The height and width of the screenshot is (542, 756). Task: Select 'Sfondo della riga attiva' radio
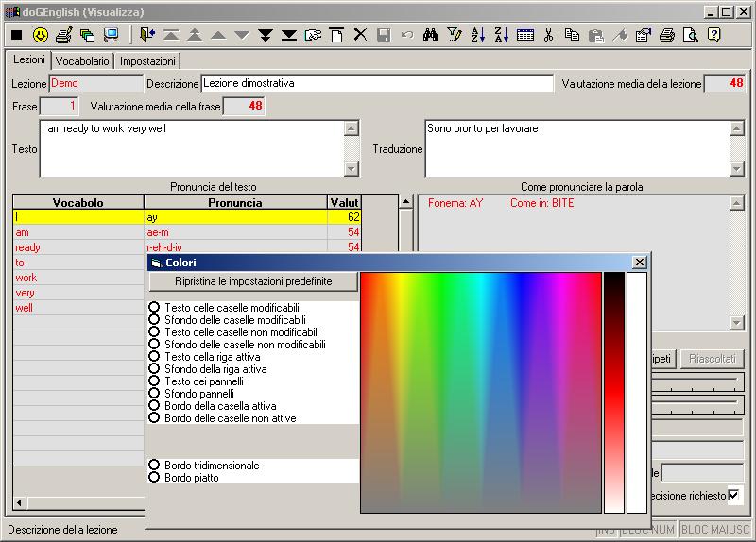[x=154, y=368]
